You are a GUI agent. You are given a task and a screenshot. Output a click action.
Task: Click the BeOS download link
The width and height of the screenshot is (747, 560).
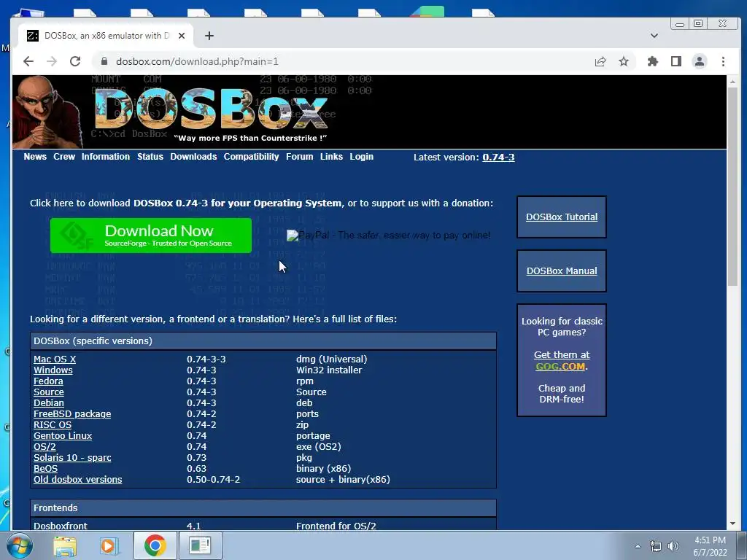point(46,469)
